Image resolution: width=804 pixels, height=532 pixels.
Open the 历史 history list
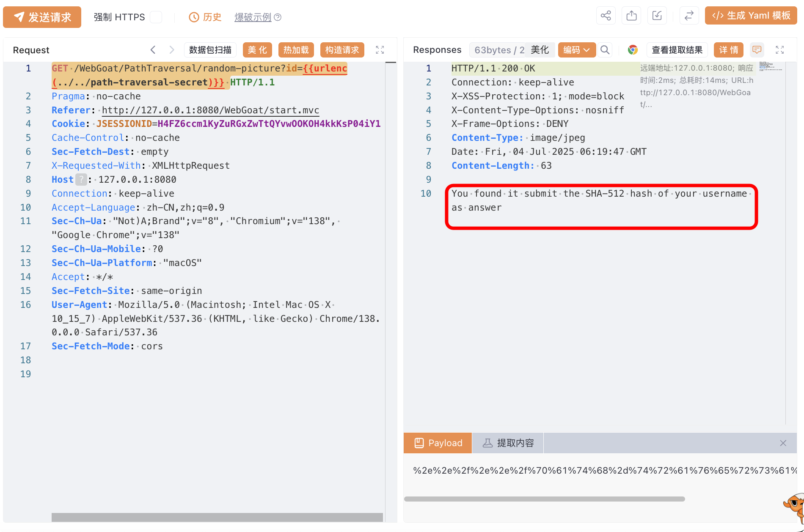tap(205, 17)
